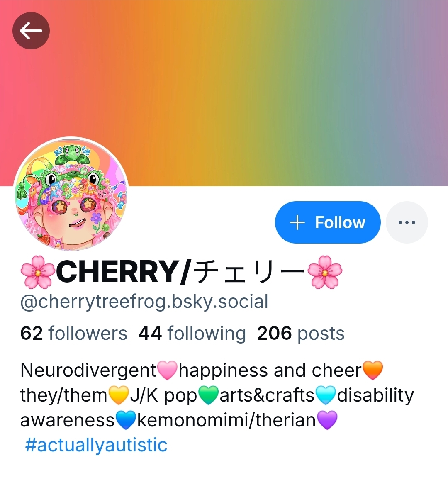Screen dimensions: 448x480
Task: Open the #actuallyautistic hashtag
Action: click(96, 445)
